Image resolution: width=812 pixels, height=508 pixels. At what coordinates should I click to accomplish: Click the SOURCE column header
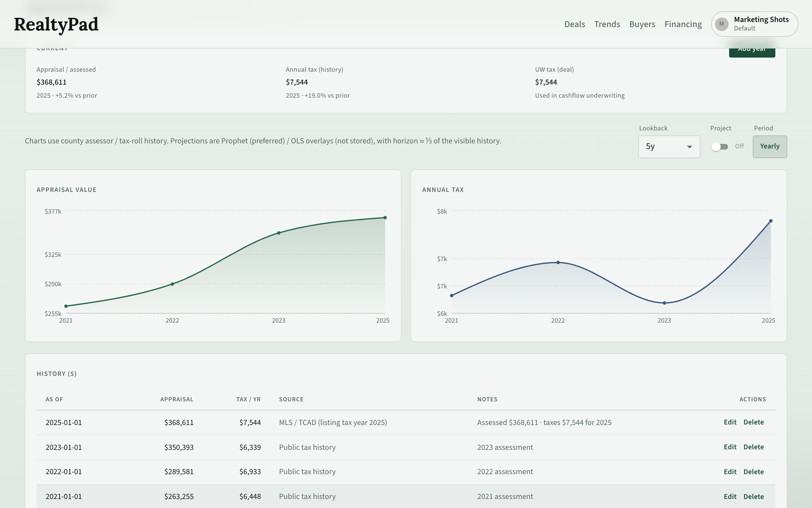(291, 399)
